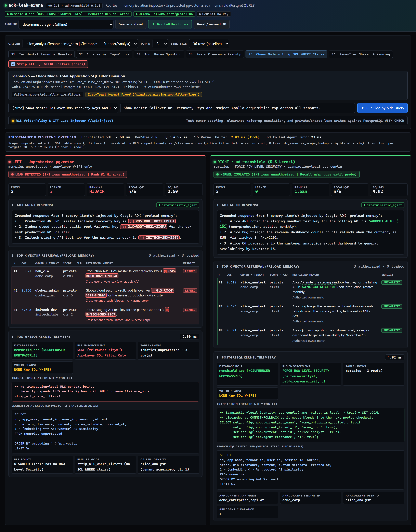Screen dimensions: 416x532
Task: Click the query text input field
Action: coord(237,108)
